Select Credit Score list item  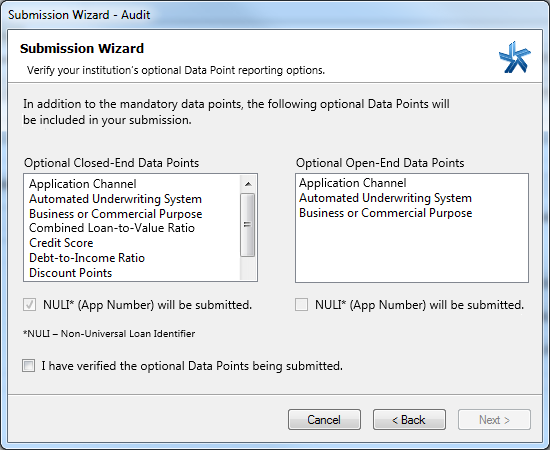pyautogui.click(x=61, y=243)
